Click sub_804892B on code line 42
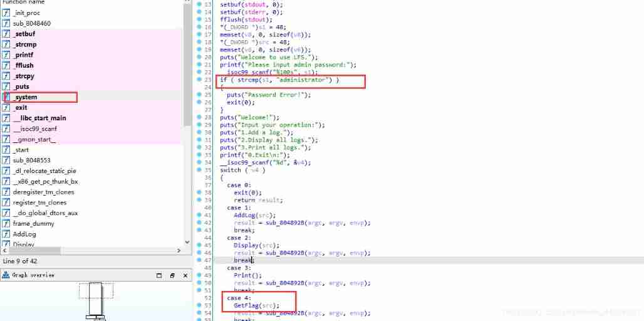 284,223
